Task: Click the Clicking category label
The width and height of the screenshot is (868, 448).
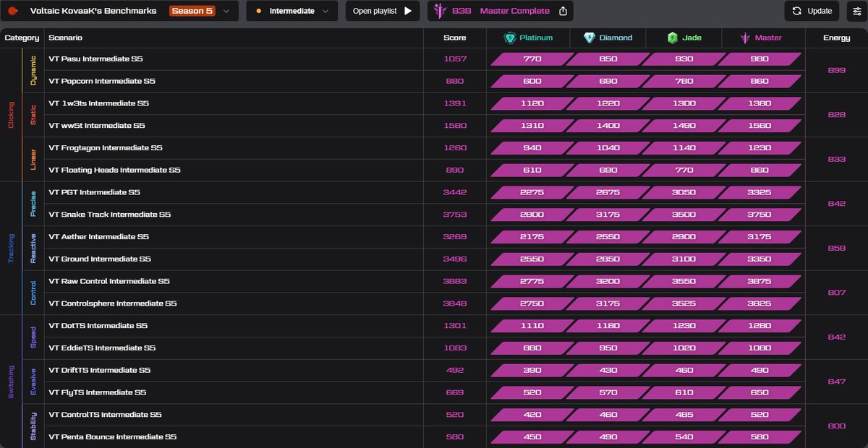Action: (x=11, y=115)
